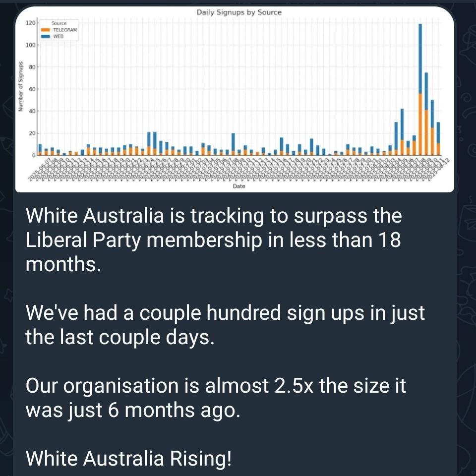The height and width of the screenshot is (476, 476).
Task: Click the "Daily Signups by Source" chart title
Action: (239, 12)
